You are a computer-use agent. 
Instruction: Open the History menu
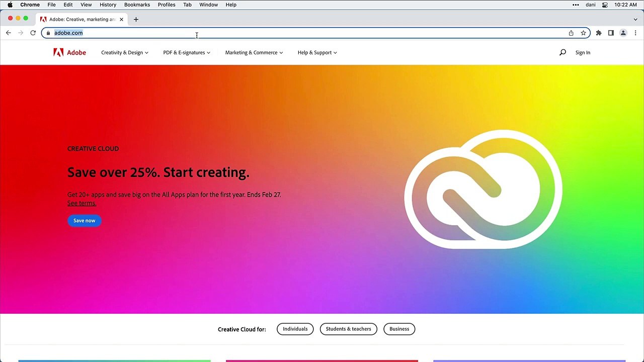tap(108, 5)
